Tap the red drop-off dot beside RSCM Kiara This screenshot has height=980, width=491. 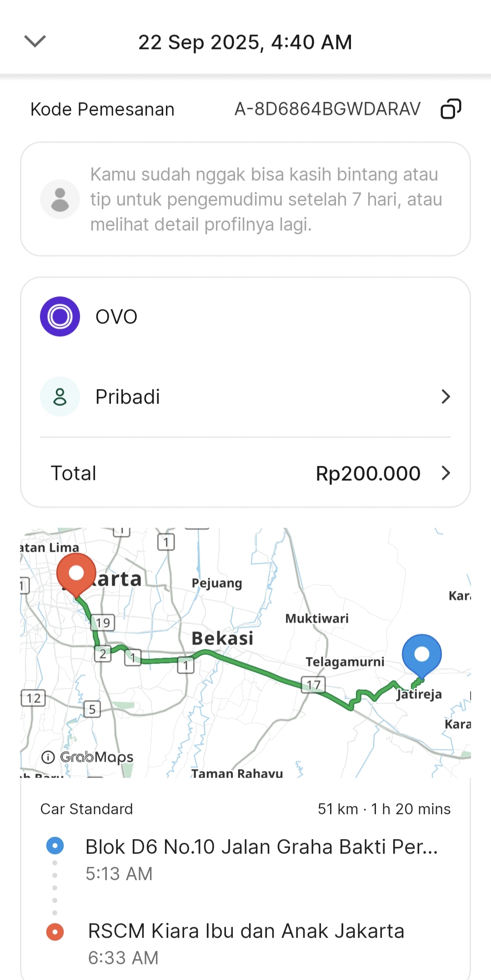(x=55, y=931)
